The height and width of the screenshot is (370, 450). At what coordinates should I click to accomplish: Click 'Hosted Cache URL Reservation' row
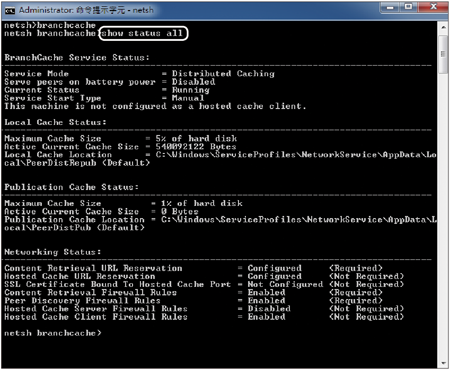204,276
